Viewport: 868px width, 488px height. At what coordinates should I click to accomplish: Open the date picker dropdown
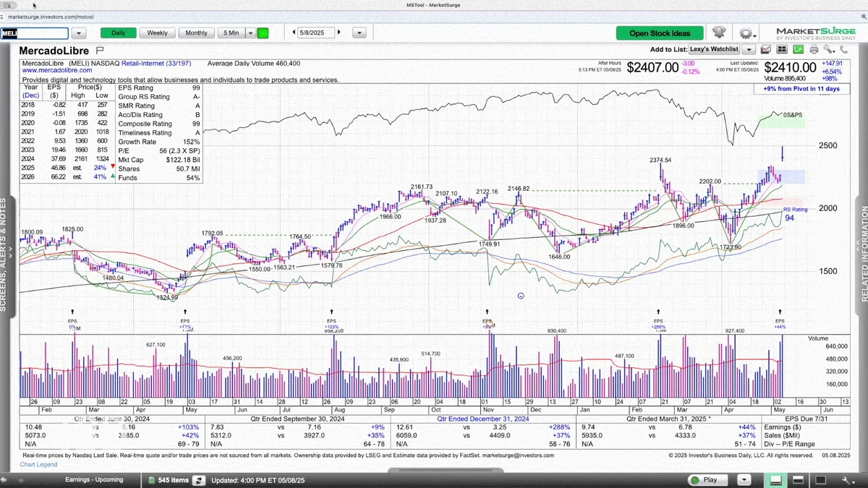358,33
